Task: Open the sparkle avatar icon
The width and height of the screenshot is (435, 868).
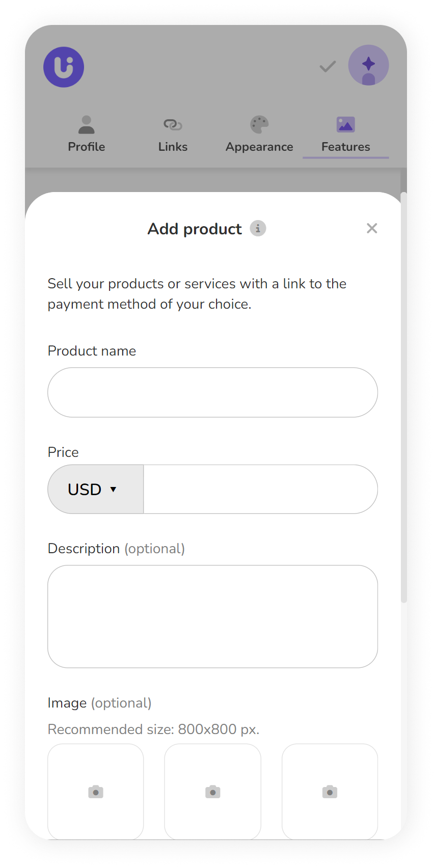Action: (x=369, y=65)
